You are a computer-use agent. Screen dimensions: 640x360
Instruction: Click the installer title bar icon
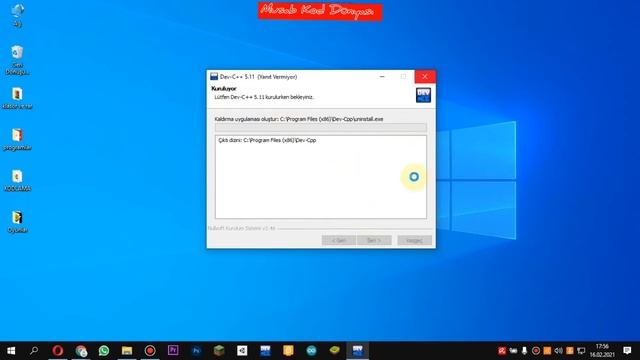coord(214,76)
